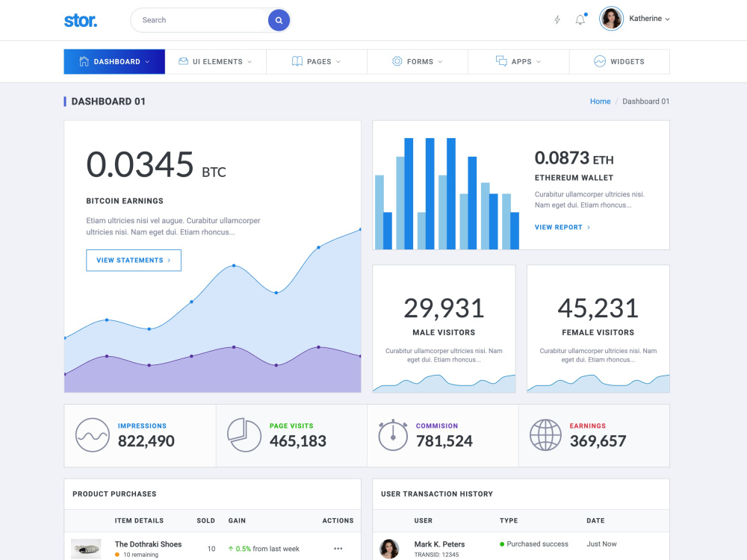Click the 822,490 impressions value

tap(146, 441)
